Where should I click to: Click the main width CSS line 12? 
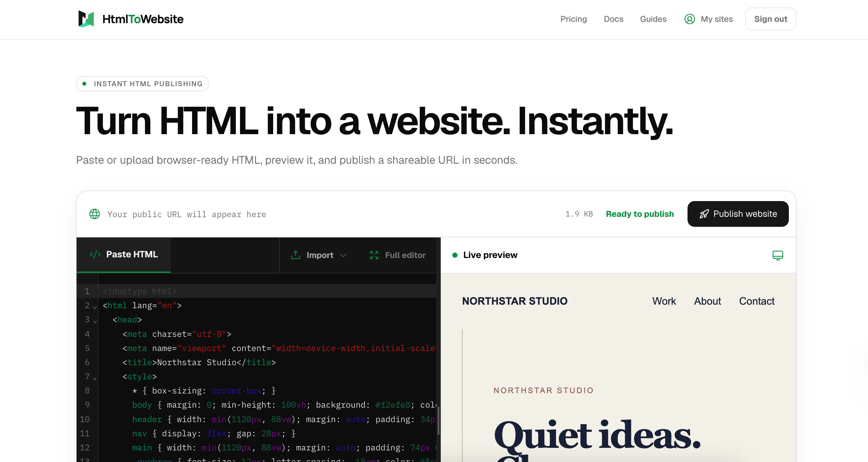[x=284, y=448]
